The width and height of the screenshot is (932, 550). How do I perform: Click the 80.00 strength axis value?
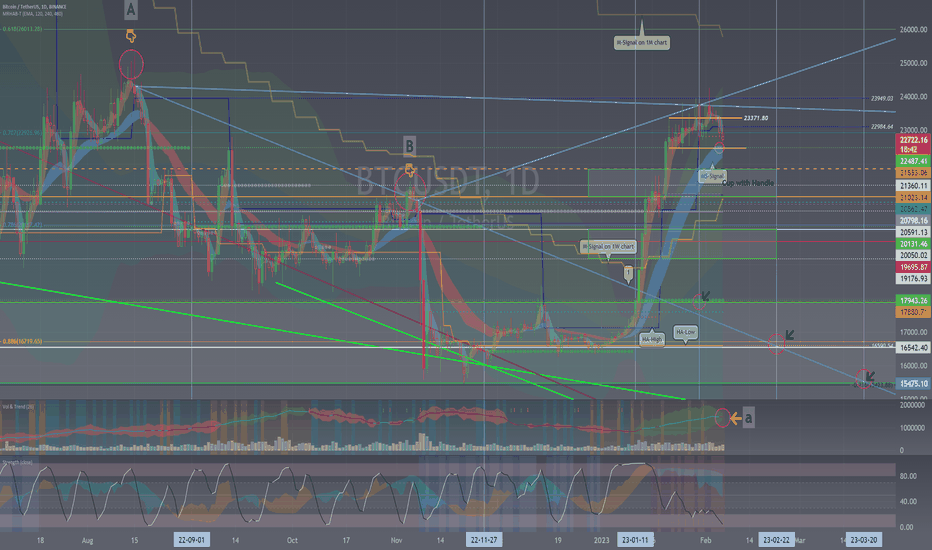[x=908, y=476]
